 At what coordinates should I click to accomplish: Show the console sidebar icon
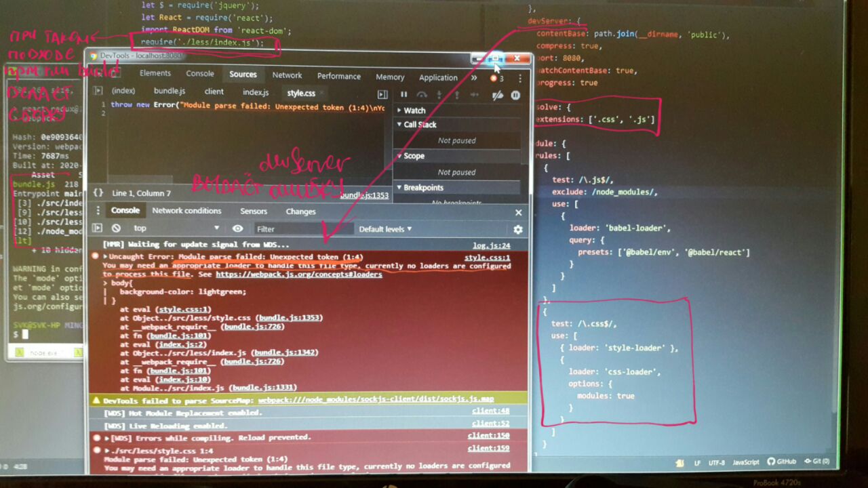[x=97, y=228]
